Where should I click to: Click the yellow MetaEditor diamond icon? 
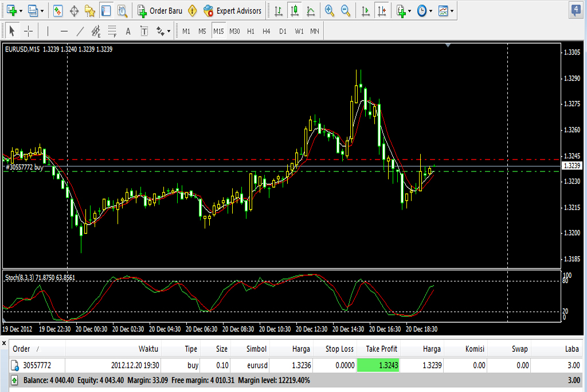pos(193,11)
